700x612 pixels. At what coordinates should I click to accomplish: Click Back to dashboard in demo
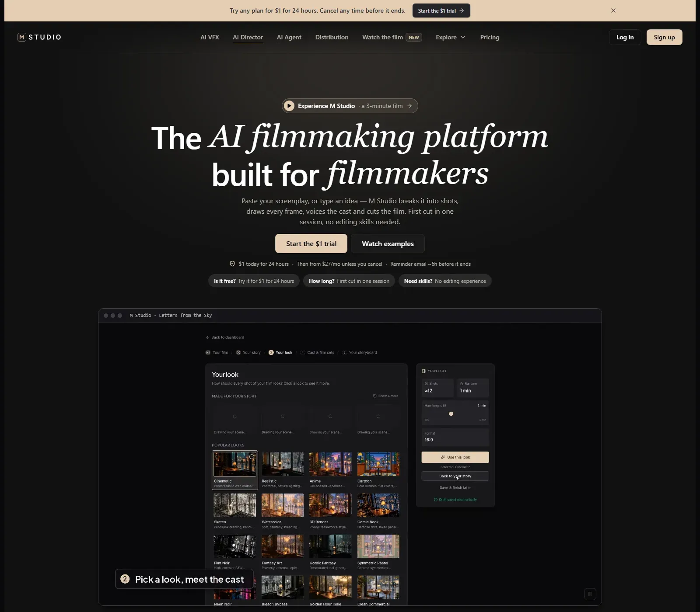point(225,337)
